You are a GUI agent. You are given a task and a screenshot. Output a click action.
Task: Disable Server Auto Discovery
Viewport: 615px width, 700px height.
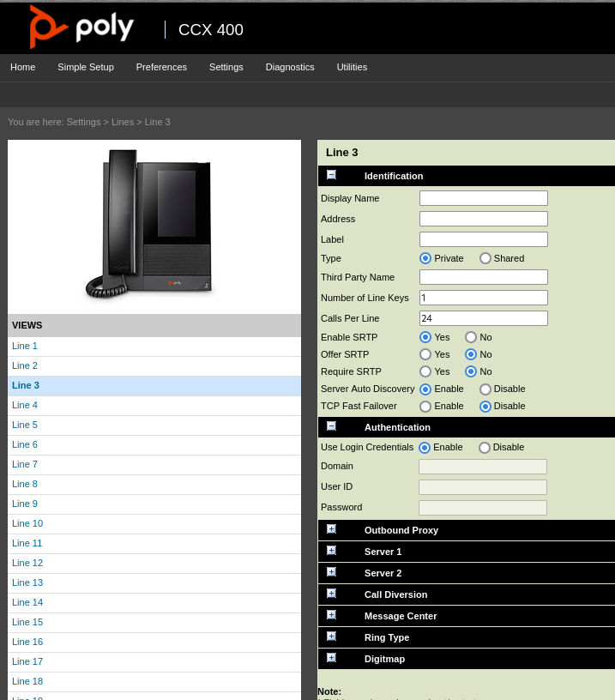point(485,389)
